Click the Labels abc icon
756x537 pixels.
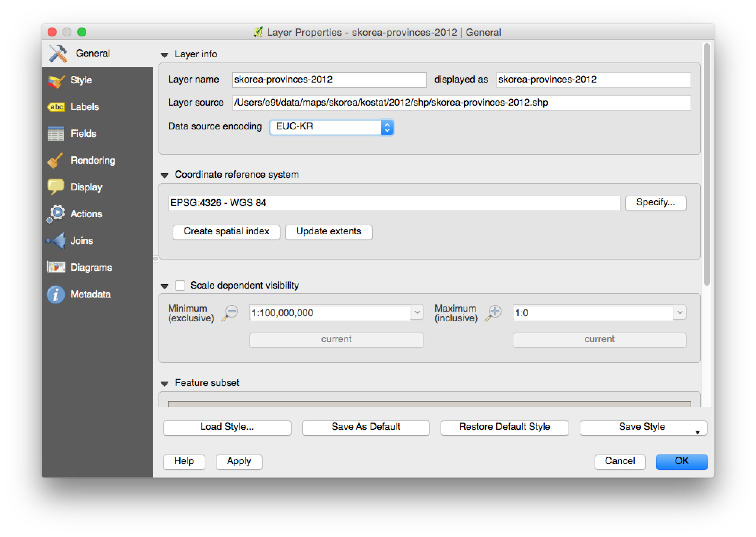(56, 107)
